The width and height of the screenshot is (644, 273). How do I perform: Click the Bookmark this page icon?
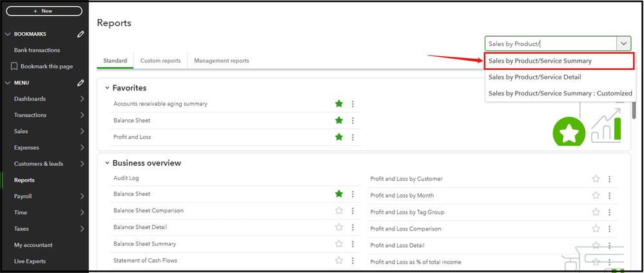click(14, 66)
